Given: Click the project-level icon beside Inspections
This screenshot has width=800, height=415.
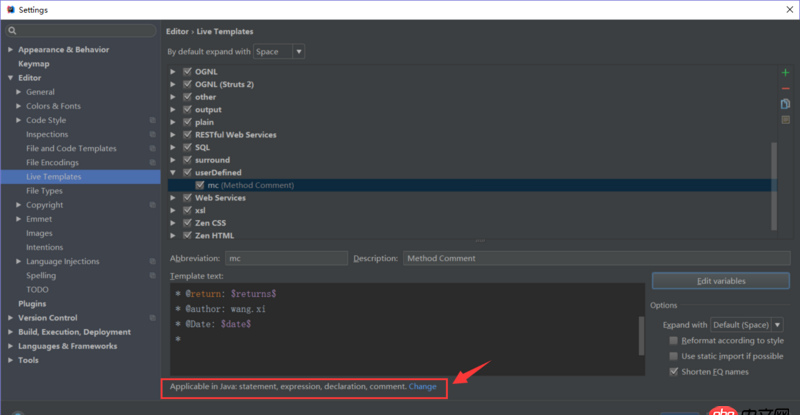Looking at the screenshot, I should [152, 134].
